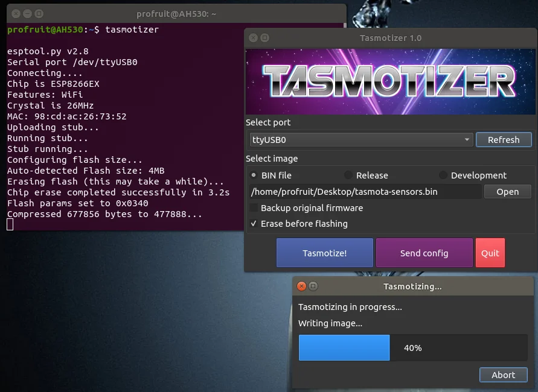The image size is (538, 392).
Task: Click 'Flash params set to 0x0340' line
Action: coord(77,203)
